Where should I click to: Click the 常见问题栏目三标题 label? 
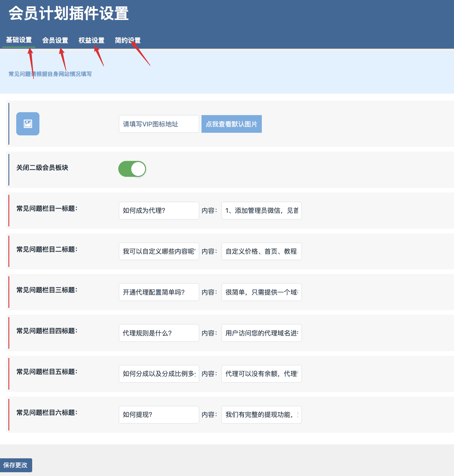tap(47, 290)
